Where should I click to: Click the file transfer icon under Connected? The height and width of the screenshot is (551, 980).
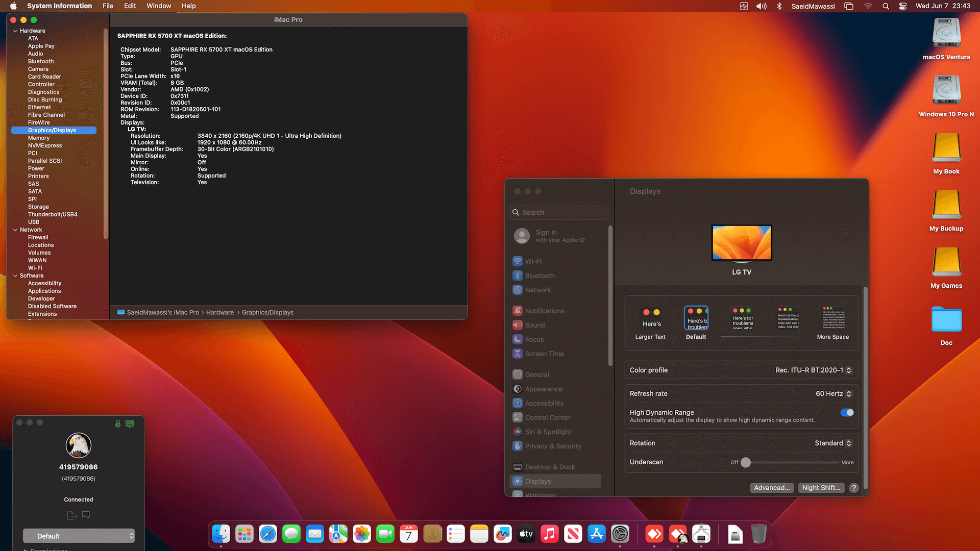72,515
